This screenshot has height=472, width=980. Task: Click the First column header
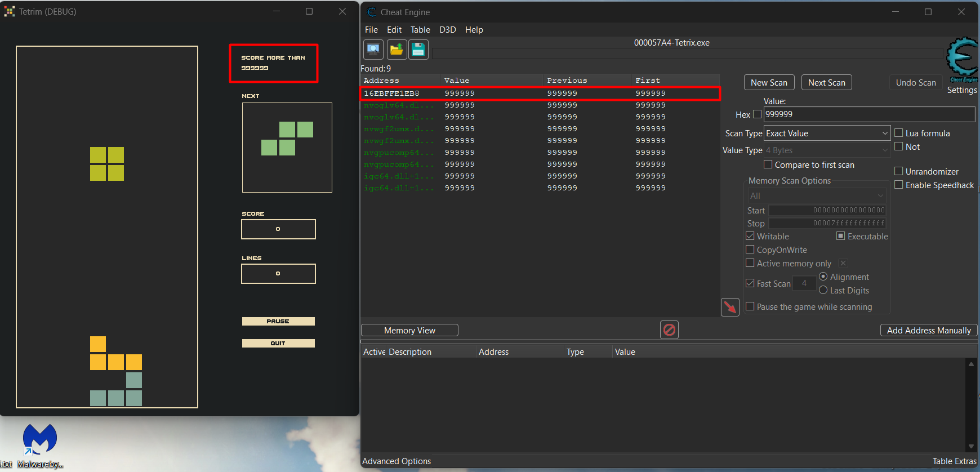click(676, 81)
